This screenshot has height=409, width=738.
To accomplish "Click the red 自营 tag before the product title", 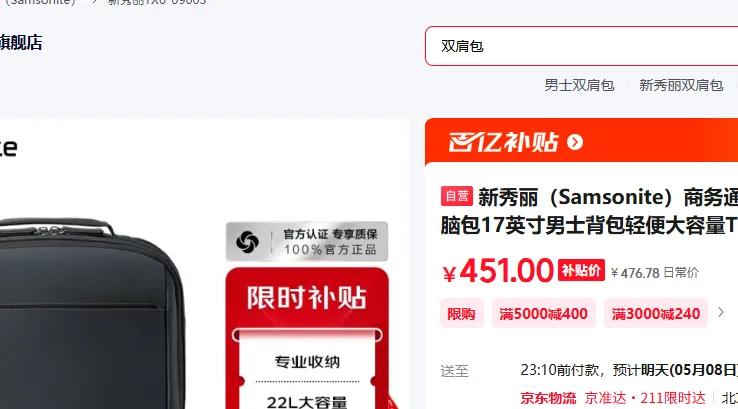I will click(457, 196).
